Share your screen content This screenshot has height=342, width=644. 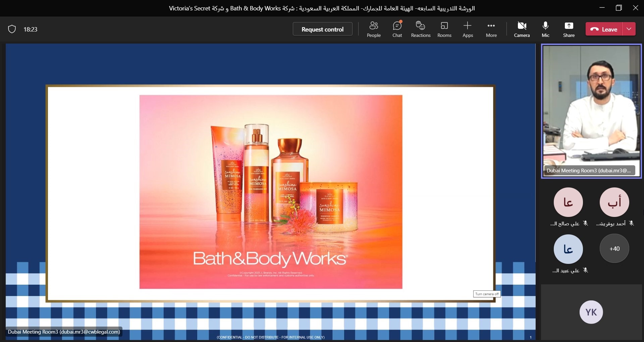tap(569, 29)
